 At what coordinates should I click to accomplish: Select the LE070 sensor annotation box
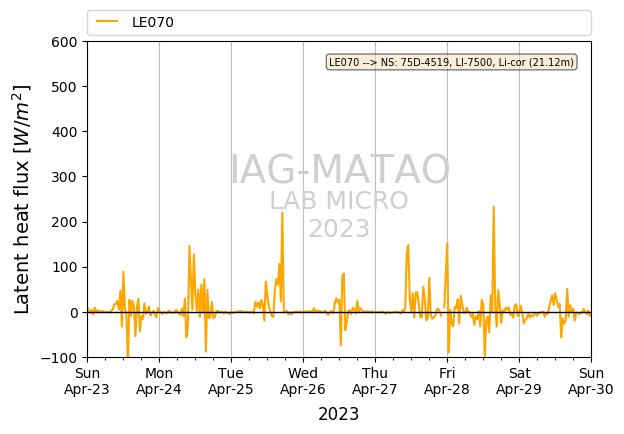451,62
